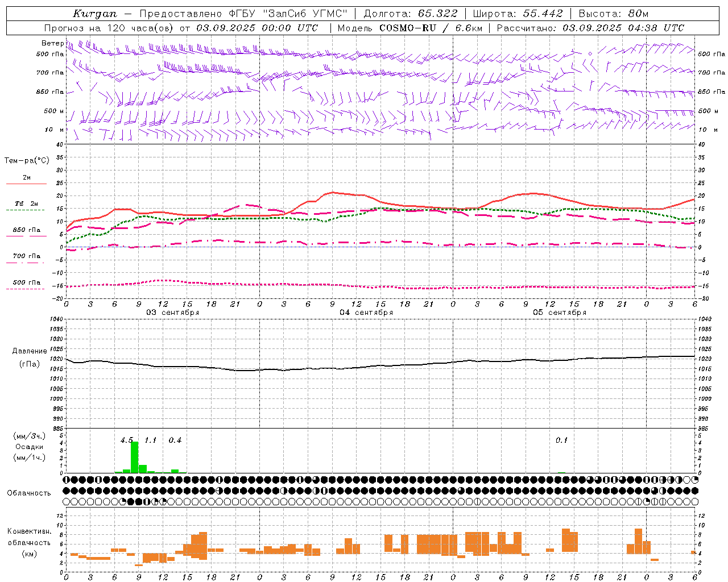
Task: Select the 4.5 precipitation amount value
Action: click(x=127, y=440)
